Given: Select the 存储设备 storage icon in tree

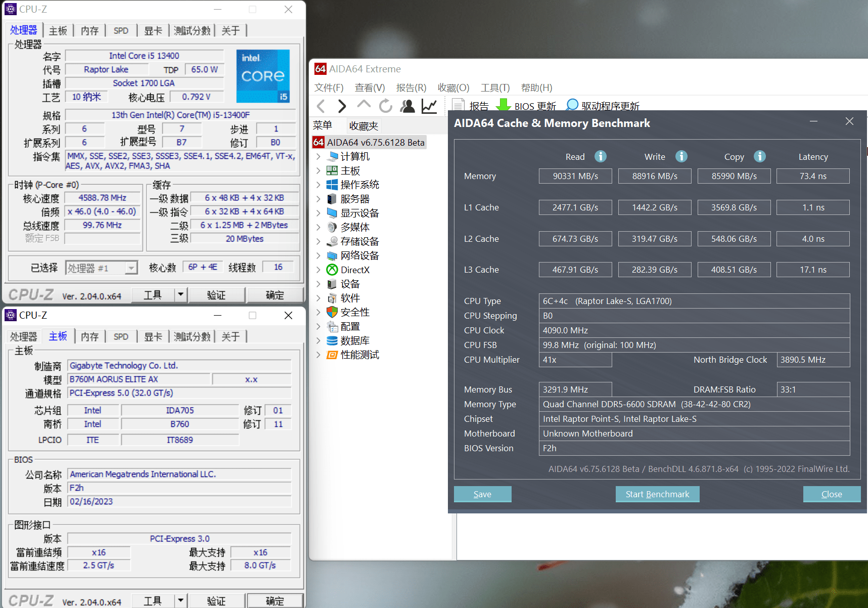Looking at the screenshot, I should 332,241.
